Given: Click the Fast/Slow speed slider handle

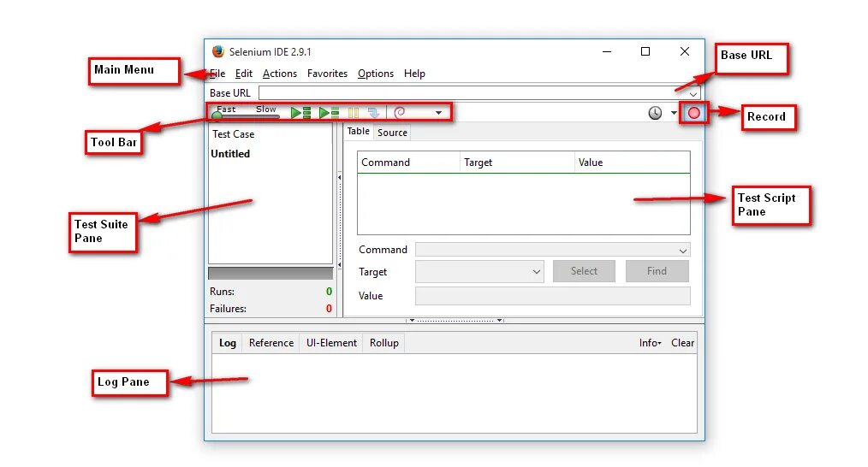Looking at the screenshot, I should 217,116.
